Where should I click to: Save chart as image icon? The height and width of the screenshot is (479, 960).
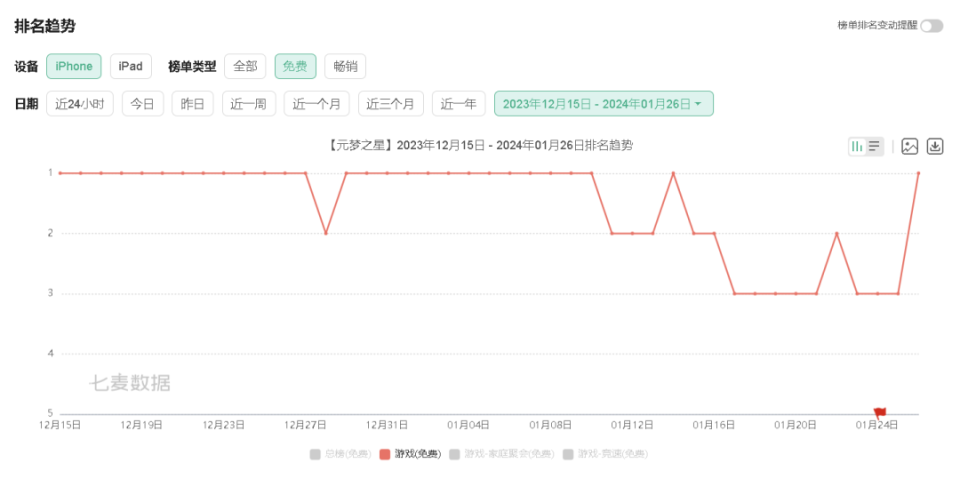[909, 146]
